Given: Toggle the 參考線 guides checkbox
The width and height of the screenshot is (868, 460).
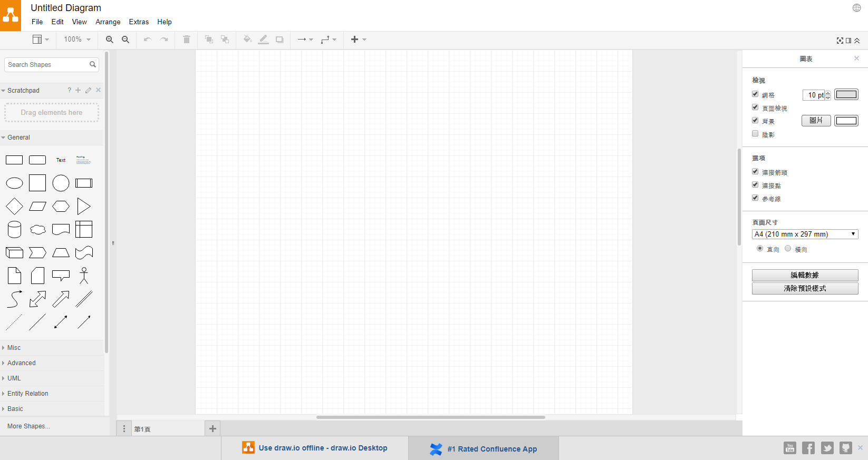Looking at the screenshot, I should pyautogui.click(x=755, y=198).
